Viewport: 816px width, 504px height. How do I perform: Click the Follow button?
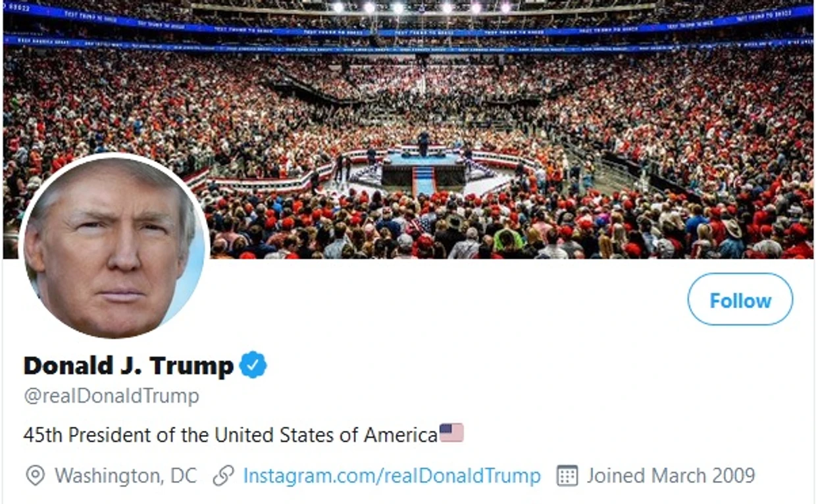(x=740, y=300)
